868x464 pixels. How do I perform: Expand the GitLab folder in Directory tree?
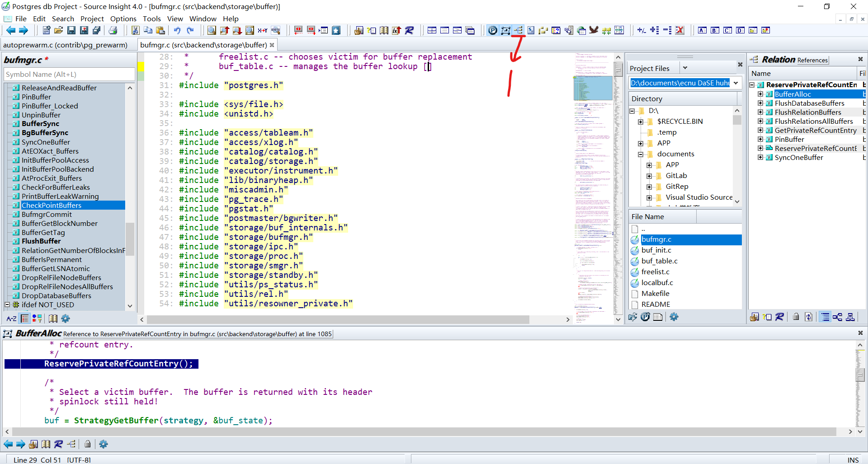pos(649,176)
